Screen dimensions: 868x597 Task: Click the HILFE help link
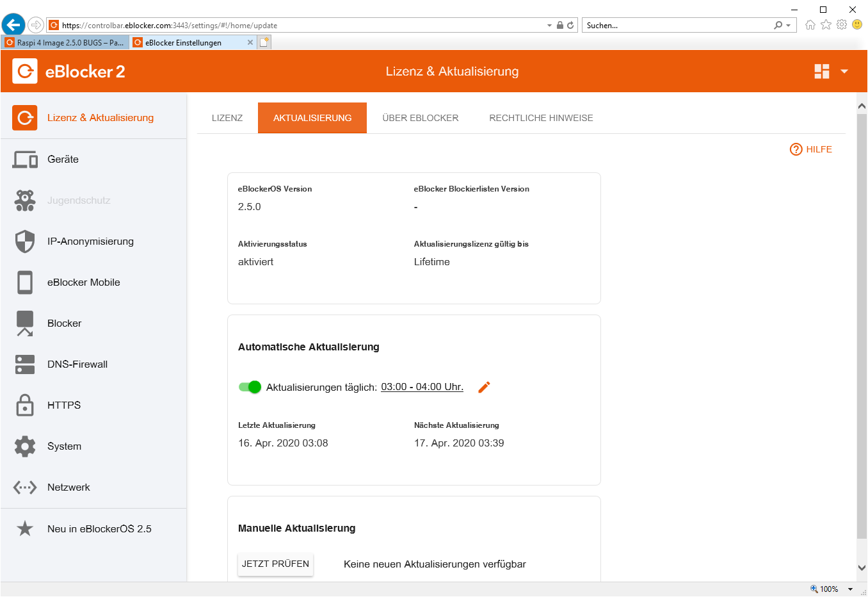[x=811, y=149]
